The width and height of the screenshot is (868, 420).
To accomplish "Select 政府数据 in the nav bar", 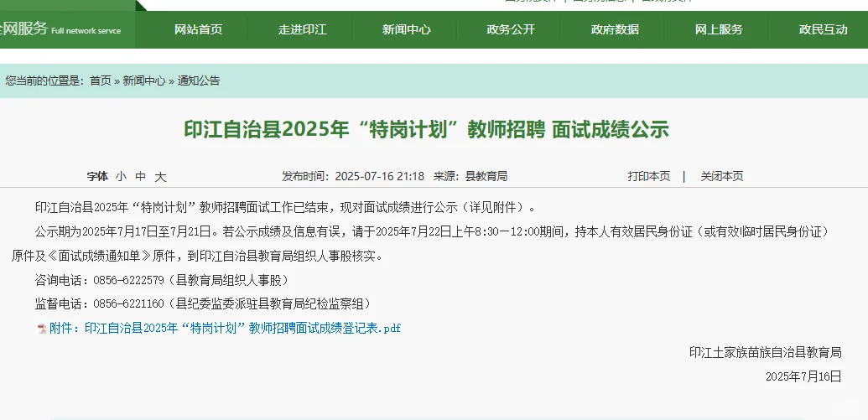I will tap(615, 30).
